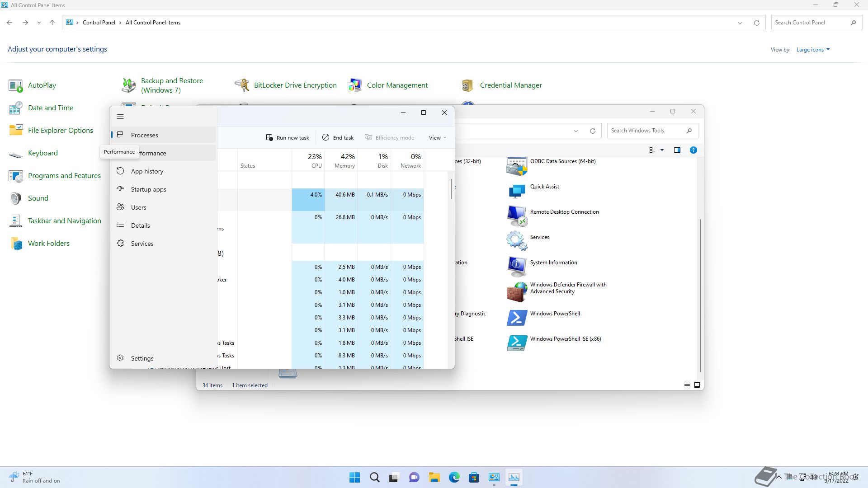868x488 pixels.
Task: Open AutoPlay in Control Panel
Action: (x=33, y=85)
